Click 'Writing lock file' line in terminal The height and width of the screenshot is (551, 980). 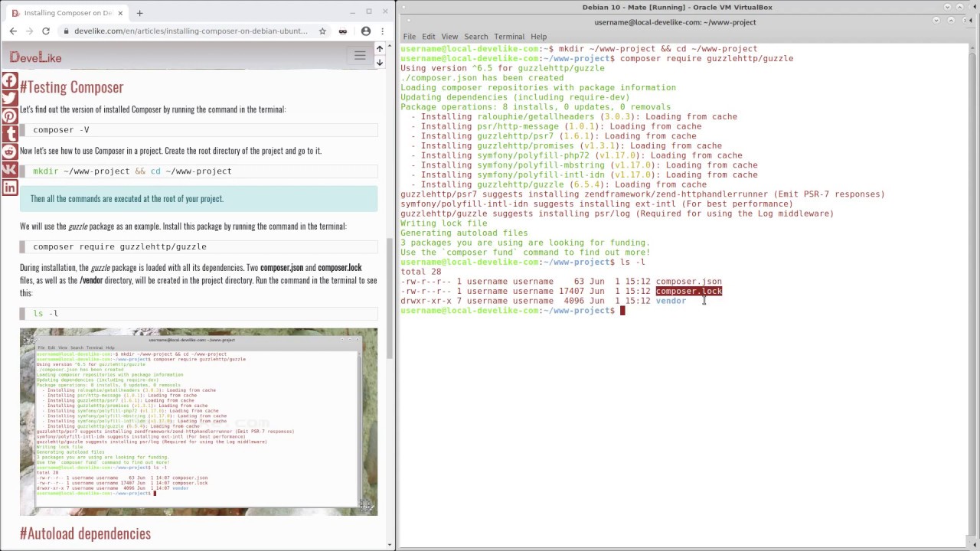(x=444, y=223)
